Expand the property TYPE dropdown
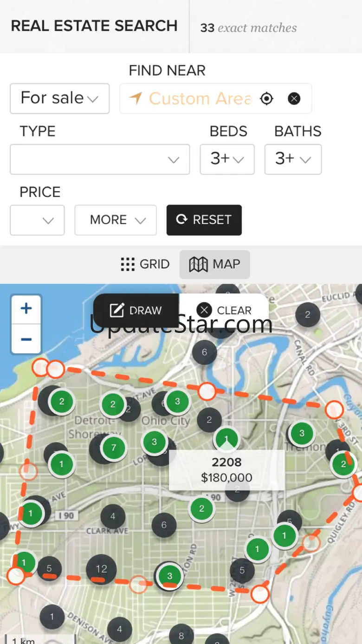This screenshot has height=644, width=362. click(x=100, y=159)
